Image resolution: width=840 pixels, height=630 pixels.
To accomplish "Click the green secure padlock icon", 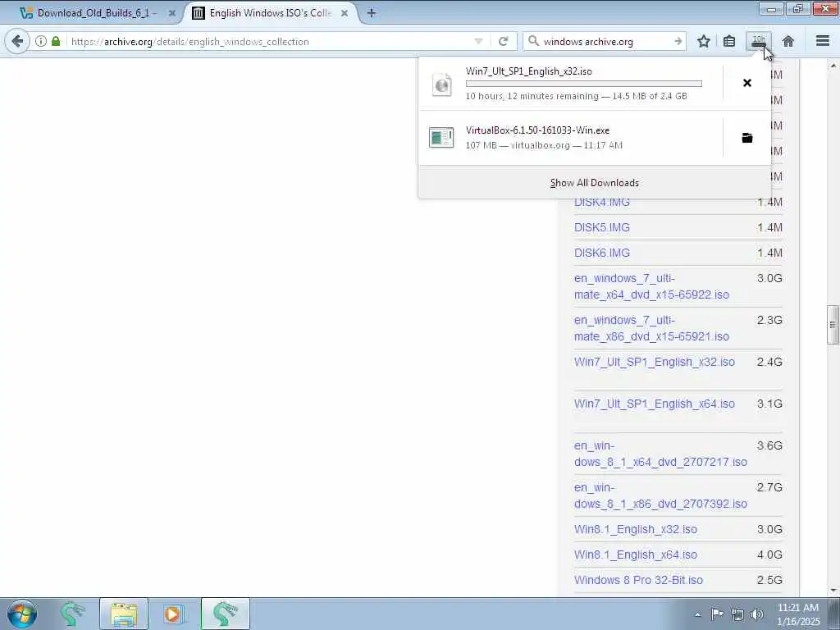I will pos(56,41).
